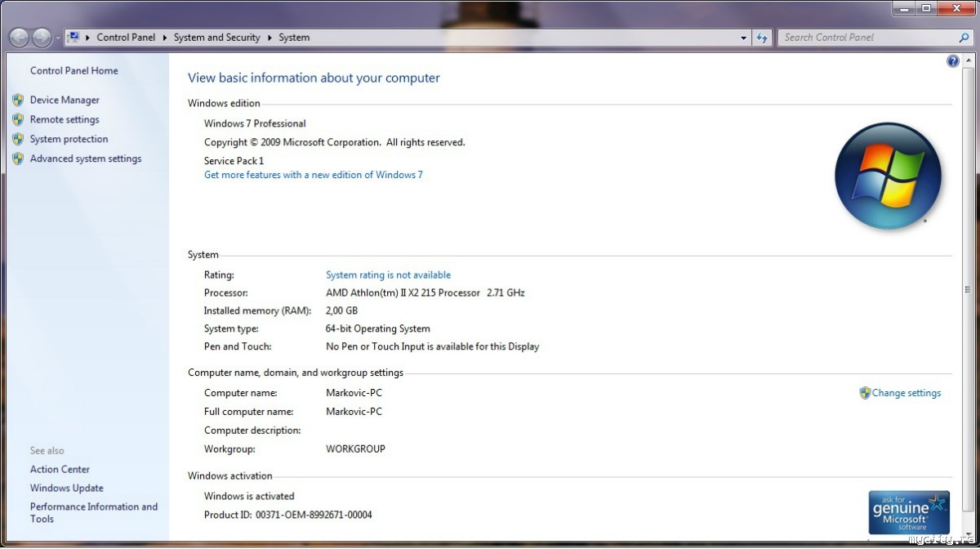The height and width of the screenshot is (549, 980).
Task: Click AMD Athlon II X2 215 Processor value
Action: pos(425,292)
